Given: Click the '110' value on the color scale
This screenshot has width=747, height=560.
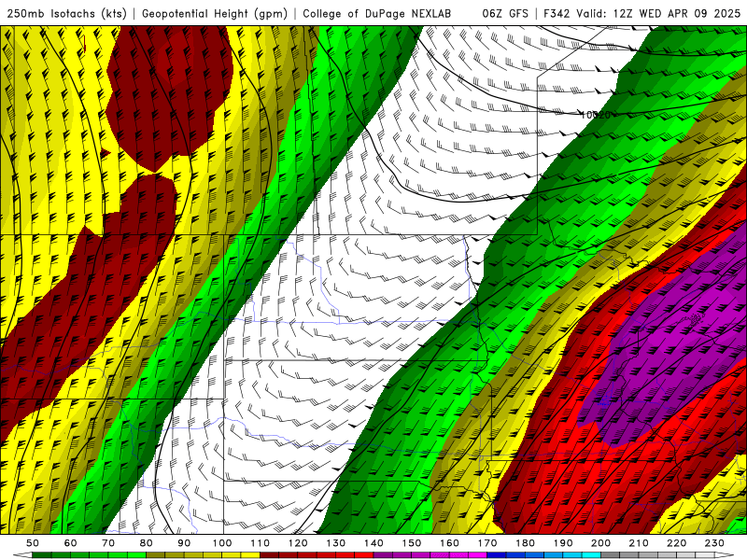Looking at the screenshot, I should (x=261, y=543).
